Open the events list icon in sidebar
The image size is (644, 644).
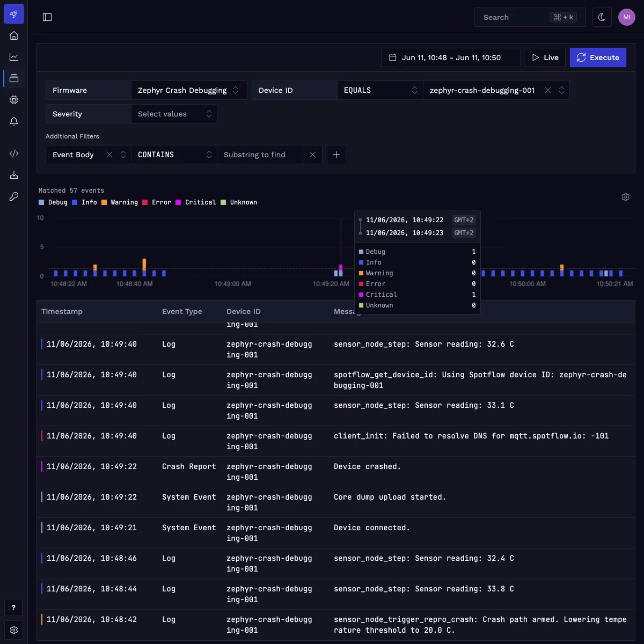(14, 78)
